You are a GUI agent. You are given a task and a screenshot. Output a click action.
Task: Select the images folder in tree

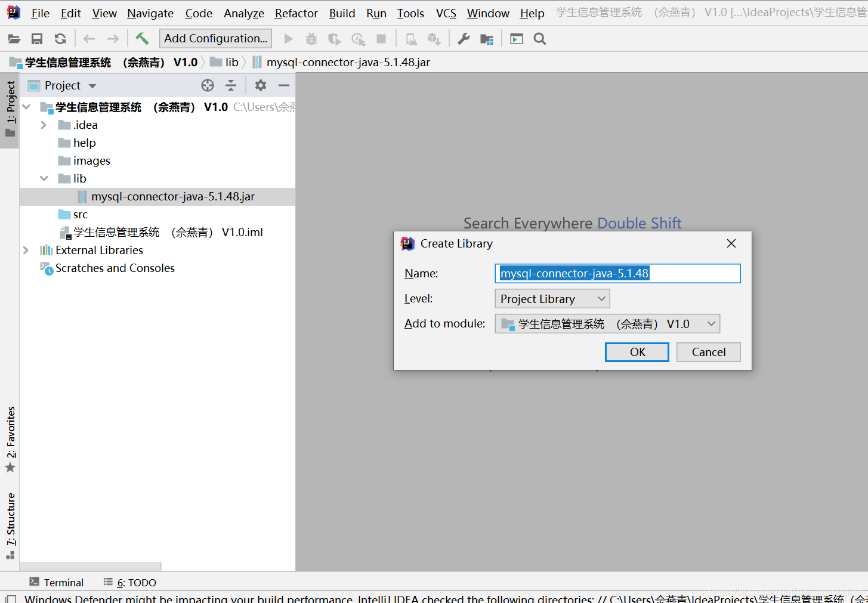tap(91, 161)
